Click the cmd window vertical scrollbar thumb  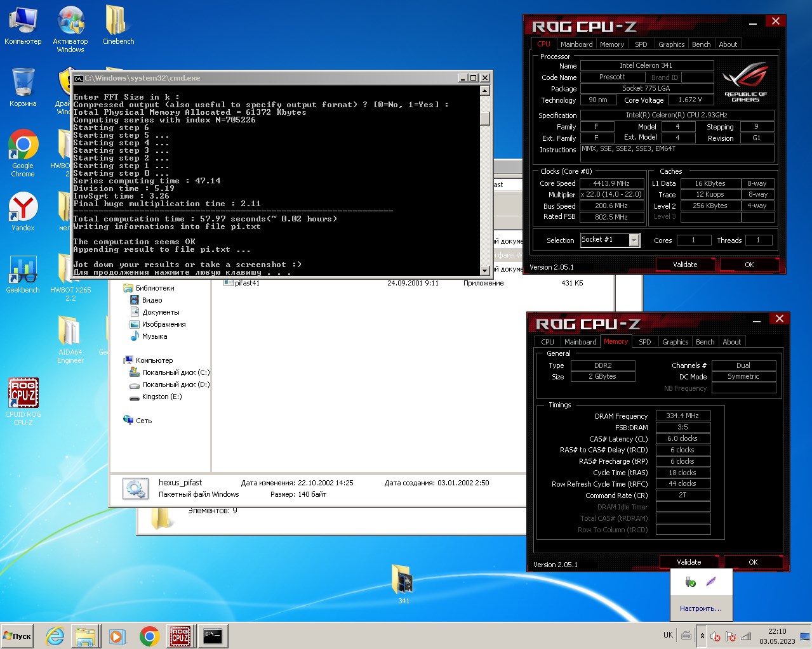point(485,119)
